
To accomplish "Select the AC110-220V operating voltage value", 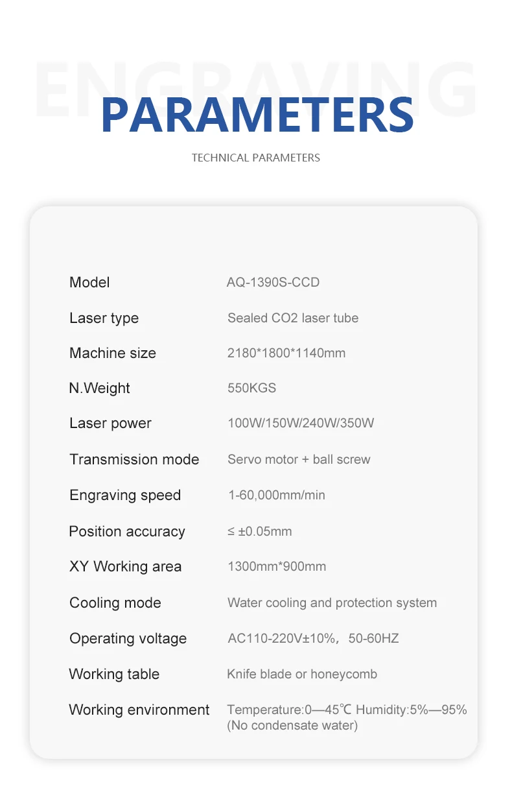I will pyautogui.click(x=313, y=639).
